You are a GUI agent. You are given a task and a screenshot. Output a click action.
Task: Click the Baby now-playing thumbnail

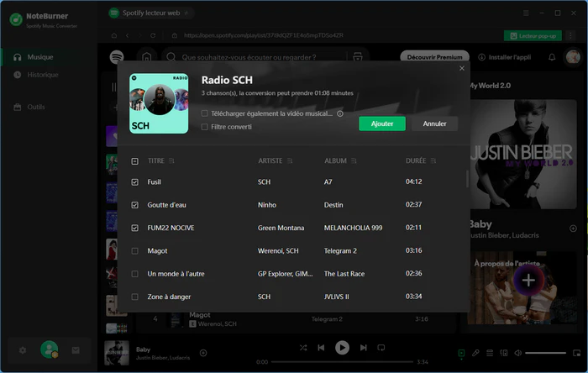[x=117, y=353]
